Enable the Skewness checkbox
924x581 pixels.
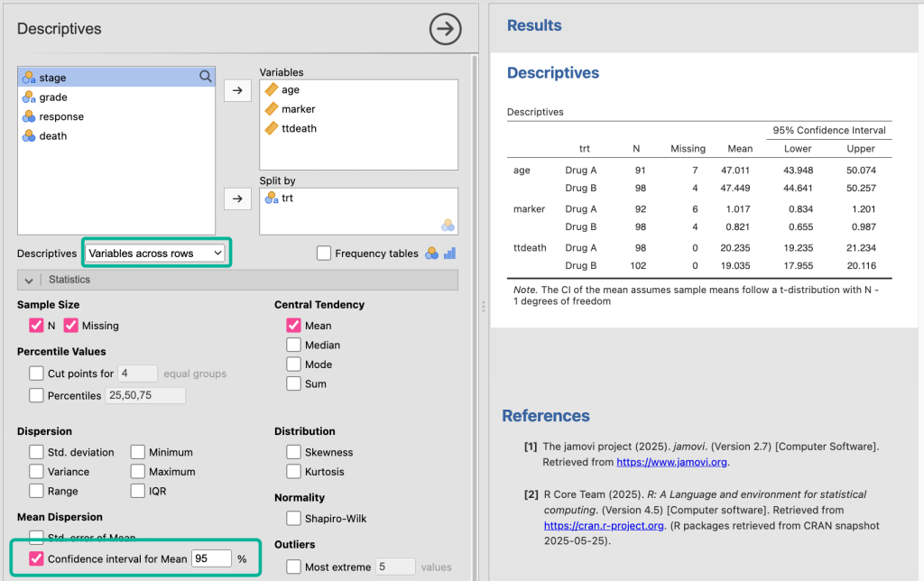click(293, 452)
